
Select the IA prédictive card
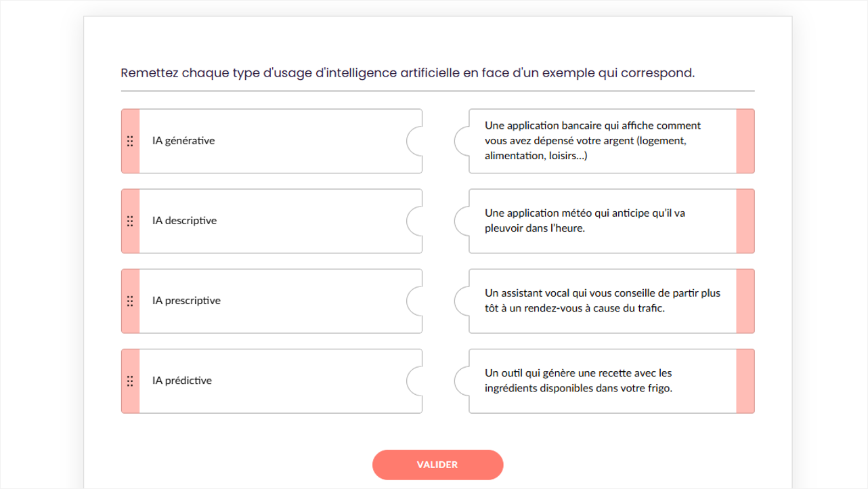click(271, 381)
